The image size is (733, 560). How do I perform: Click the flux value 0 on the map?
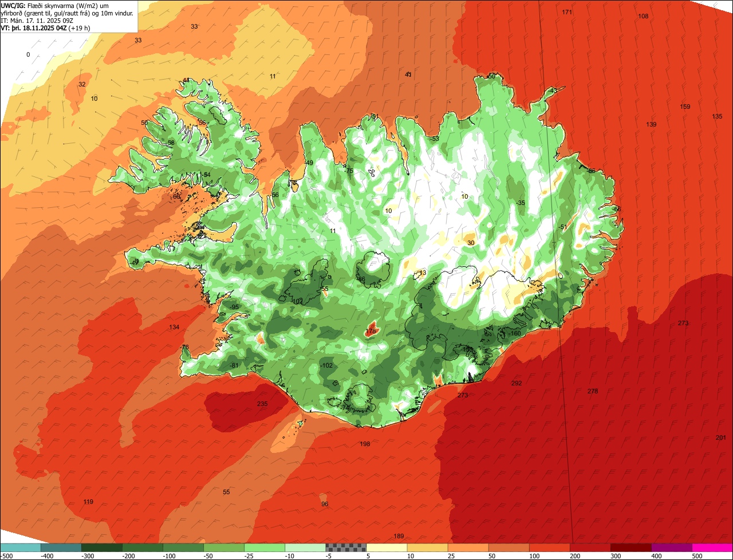pos(28,54)
